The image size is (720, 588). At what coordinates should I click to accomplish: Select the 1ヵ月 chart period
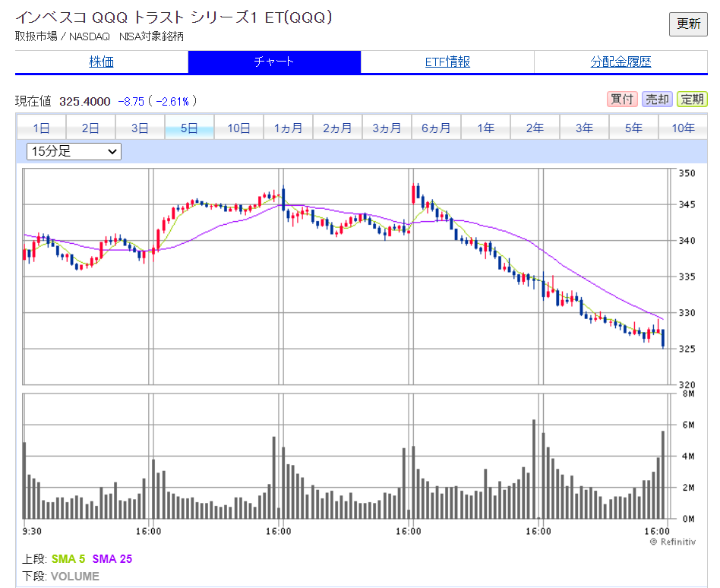pos(288,128)
